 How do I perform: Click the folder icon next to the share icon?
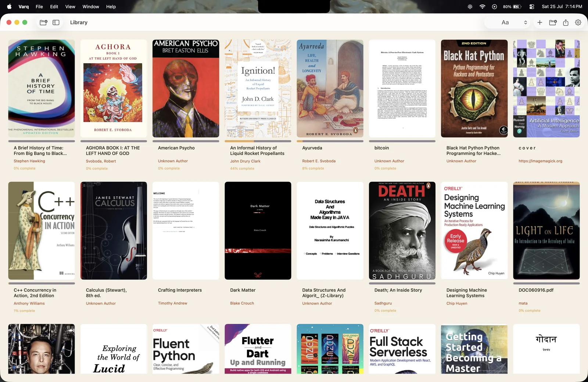pos(553,22)
